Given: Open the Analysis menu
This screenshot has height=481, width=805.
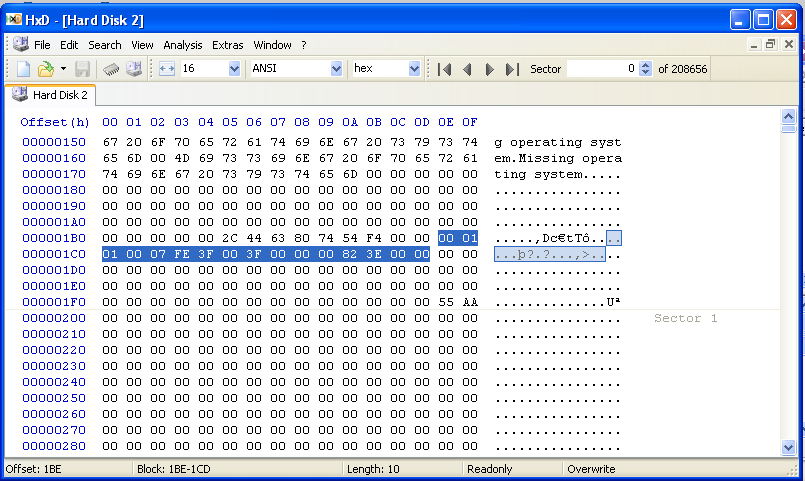Looking at the screenshot, I should [183, 45].
